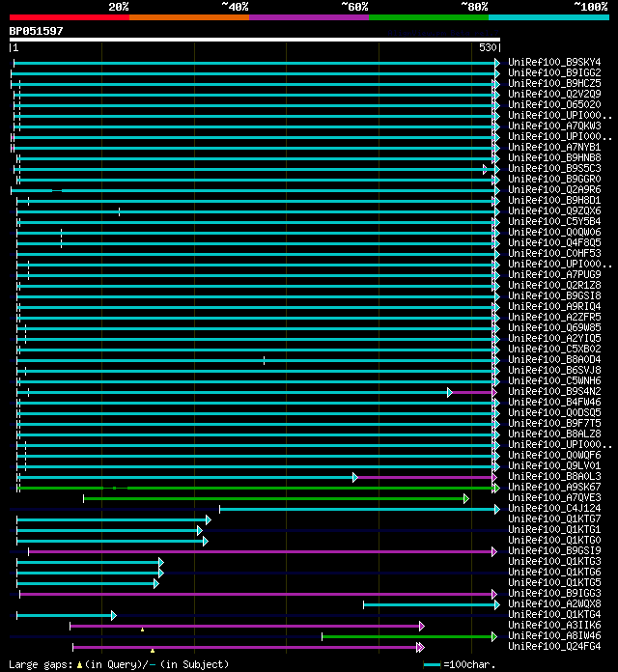Click the UniRef100_A7NYB1 label
This screenshot has width=618, height=672.
(554, 147)
